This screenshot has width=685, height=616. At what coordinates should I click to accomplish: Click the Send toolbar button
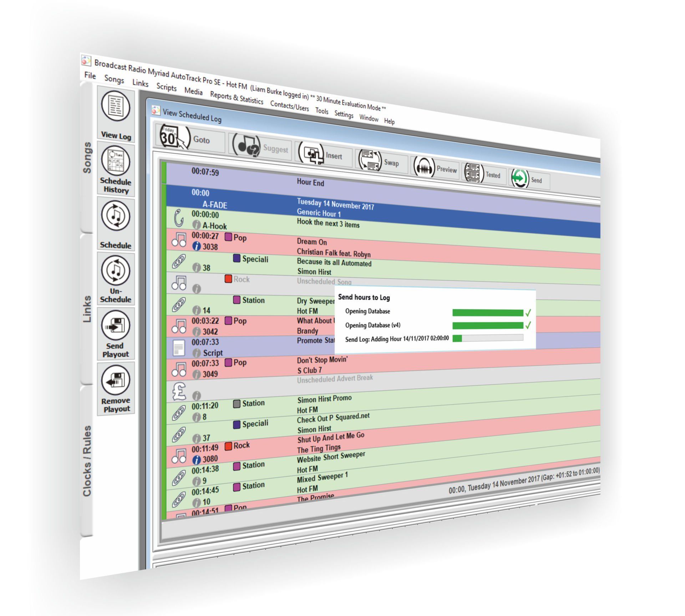(529, 179)
